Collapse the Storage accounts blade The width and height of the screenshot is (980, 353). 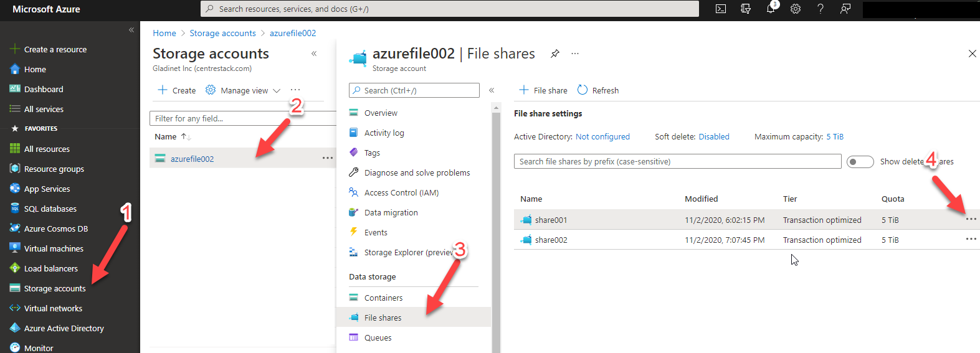pos(314,54)
